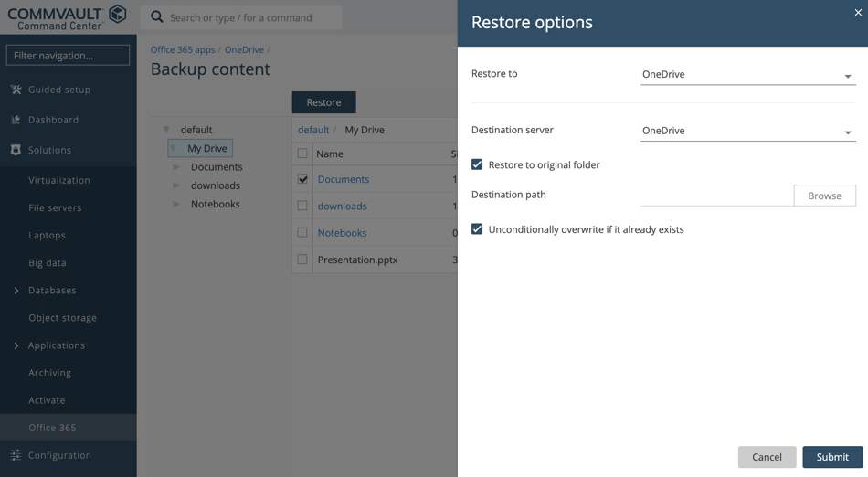The width and height of the screenshot is (868, 477).
Task: Click the Solutions briefcase icon
Action: [16, 150]
